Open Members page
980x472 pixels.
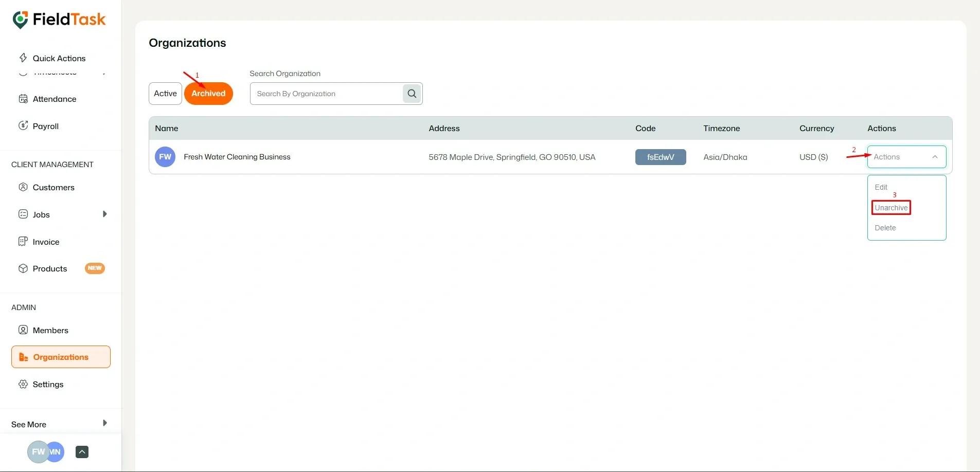50,330
